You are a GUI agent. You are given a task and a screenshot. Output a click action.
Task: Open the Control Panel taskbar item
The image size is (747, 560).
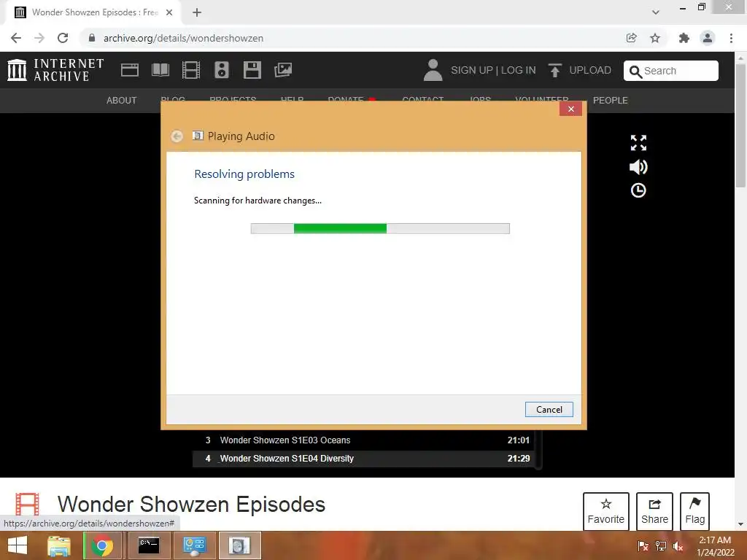[194, 545]
